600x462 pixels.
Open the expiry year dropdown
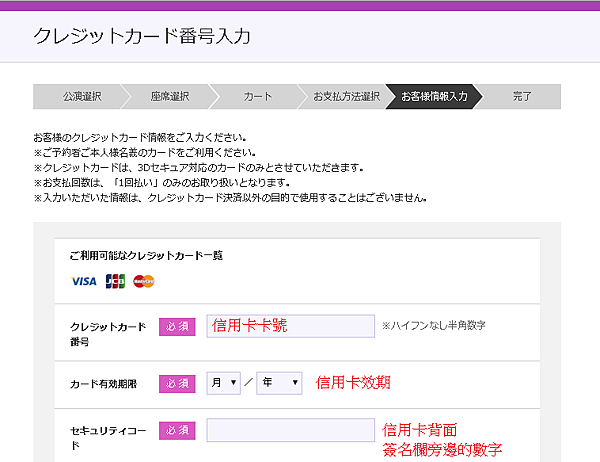pos(279,383)
